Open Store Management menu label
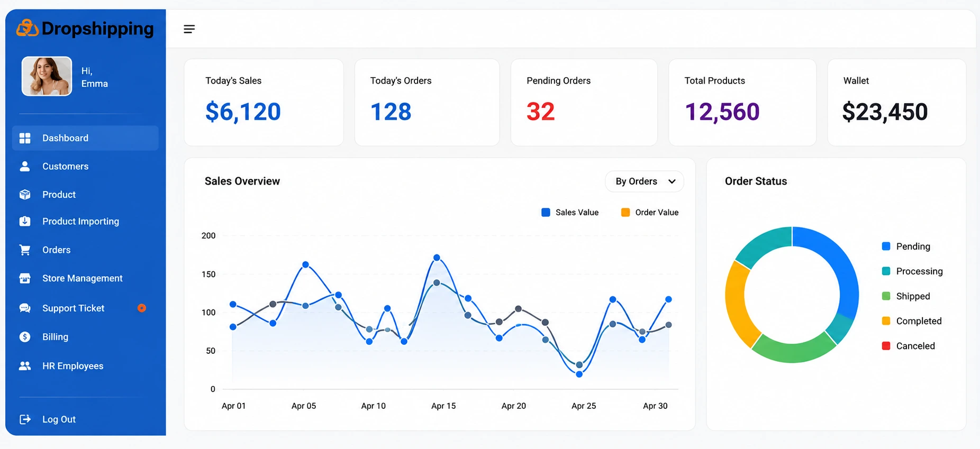The image size is (980, 449). [83, 278]
